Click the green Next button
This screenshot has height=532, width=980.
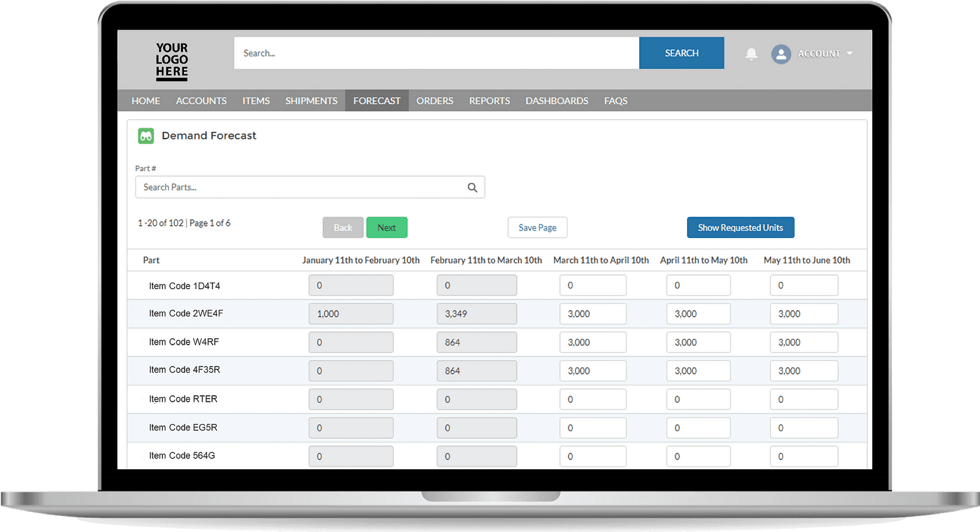[387, 227]
